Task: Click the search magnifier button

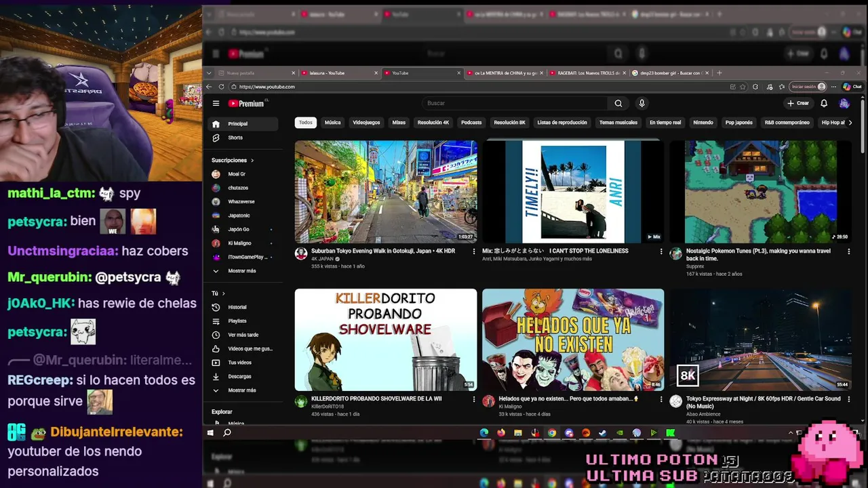Action: pyautogui.click(x=618, y=103)
